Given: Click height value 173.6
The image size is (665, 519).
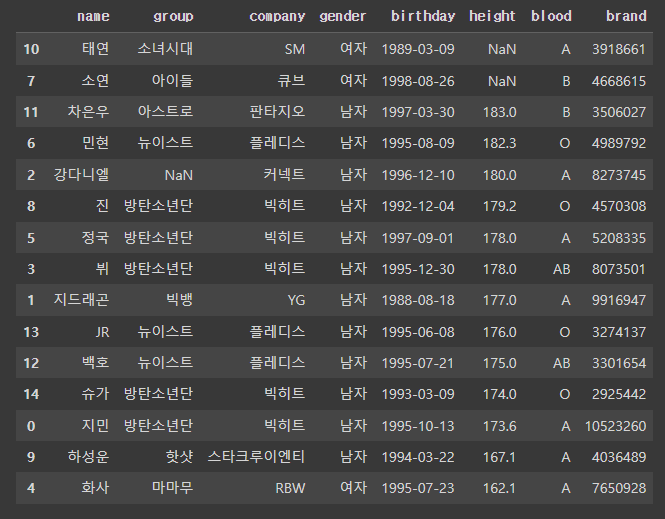Looking at the screenshot, I should pyautogui.click(x=500, y=426).
